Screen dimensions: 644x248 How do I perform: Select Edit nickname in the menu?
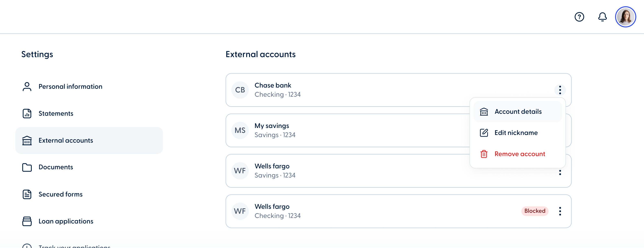(516, 133)
